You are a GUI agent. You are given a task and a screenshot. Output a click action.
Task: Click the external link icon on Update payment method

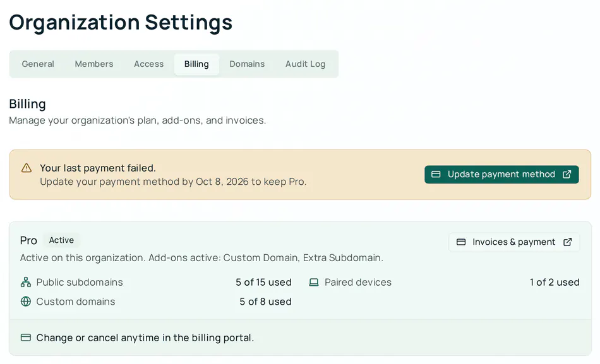(x=567, y=174)
